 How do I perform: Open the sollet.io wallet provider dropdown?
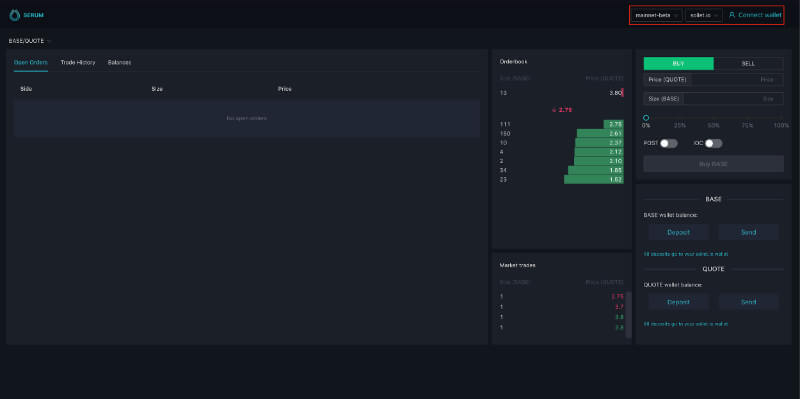click(704, 15)
